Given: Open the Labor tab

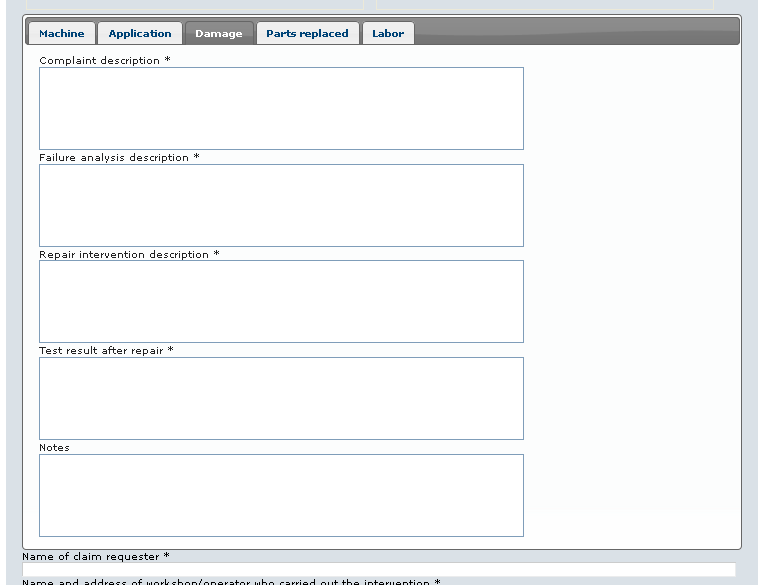Looking at the screenshot, I should point(388,34).
